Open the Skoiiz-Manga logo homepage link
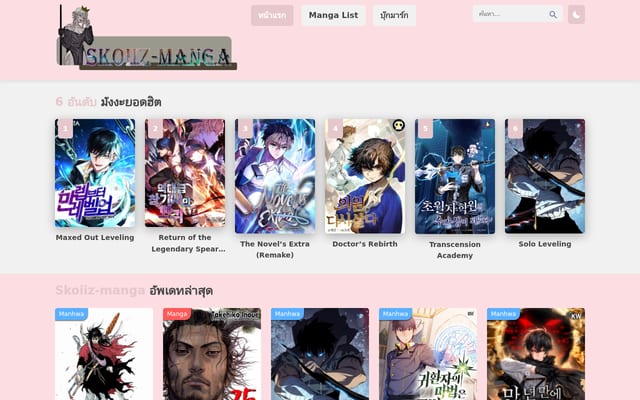The image size is (640, 400). 146,37
